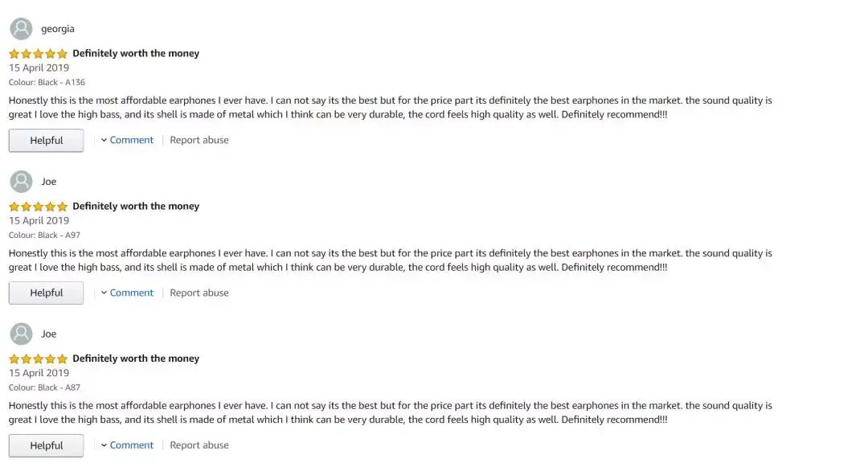The height and width of the screenshot is (471, 868).
Task: Report abuse on the Black - A97 review
Action: [199, 293]
